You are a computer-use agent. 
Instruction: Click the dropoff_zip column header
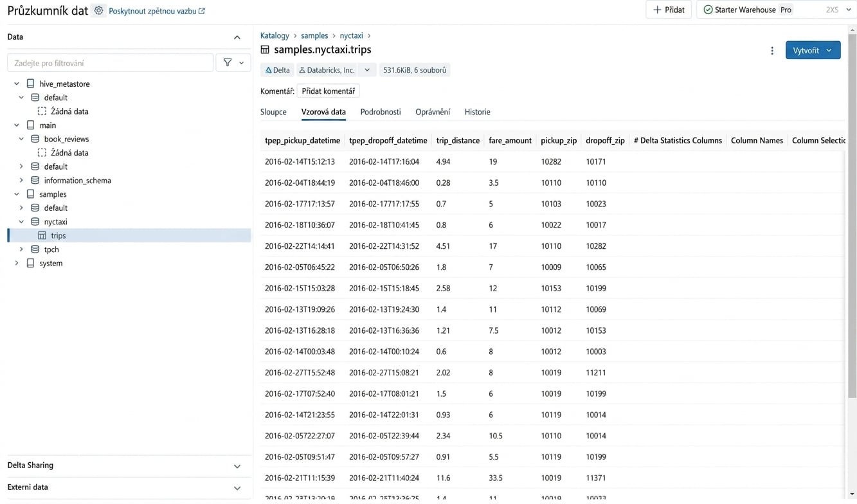(x=605, y=140)
